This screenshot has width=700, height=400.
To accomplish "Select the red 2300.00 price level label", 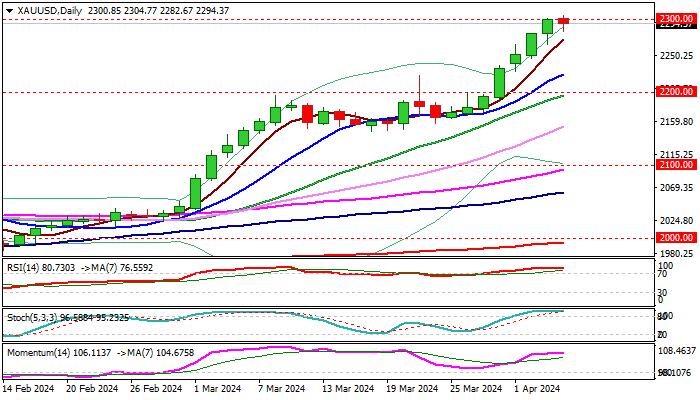I will click(676, 19).
